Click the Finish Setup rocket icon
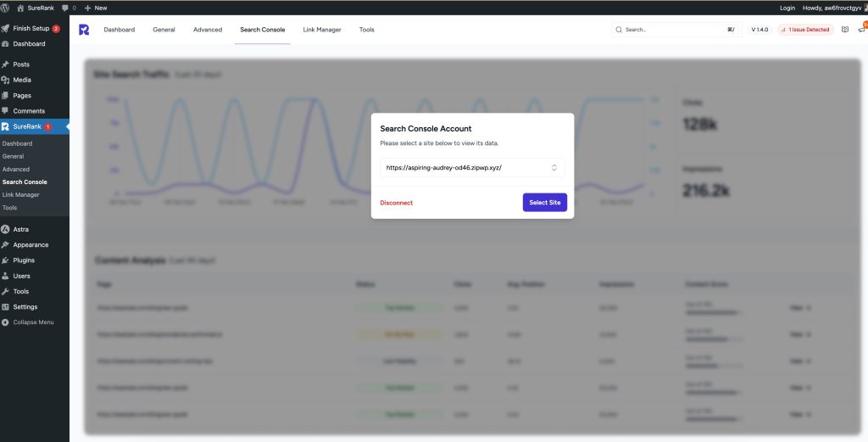The image size is (868, 442). 6,28
